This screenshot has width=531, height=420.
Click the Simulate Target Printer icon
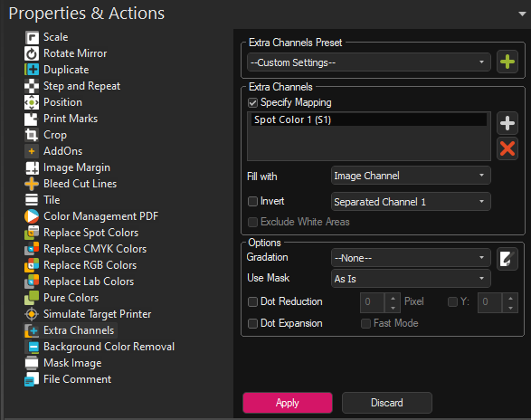point(32,314)
